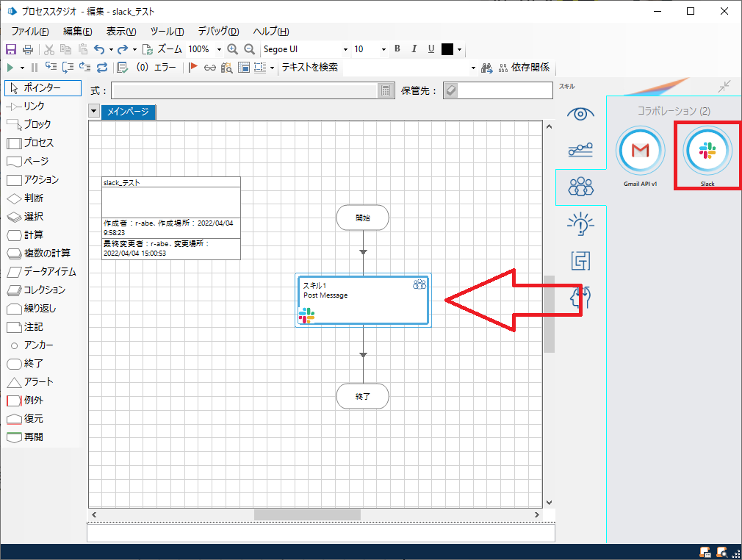Open the Gmail API v1 skill
Image resolution: width=742 pixels, height=560 pixels.
coord(640,151)
